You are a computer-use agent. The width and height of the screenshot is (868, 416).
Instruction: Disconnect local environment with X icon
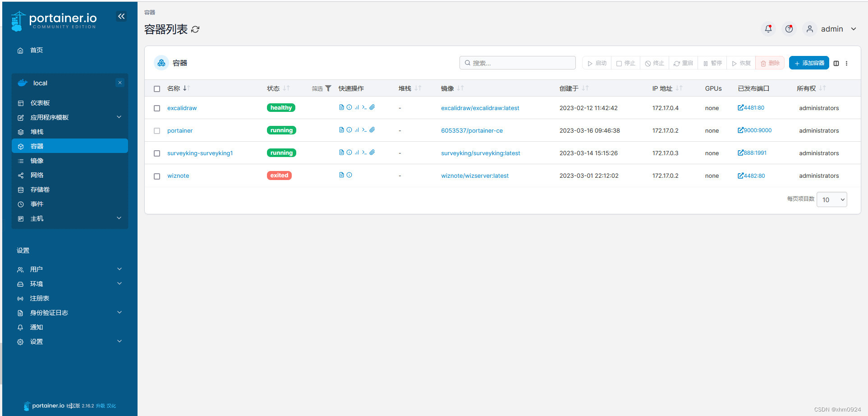click(x=119, y=83)
